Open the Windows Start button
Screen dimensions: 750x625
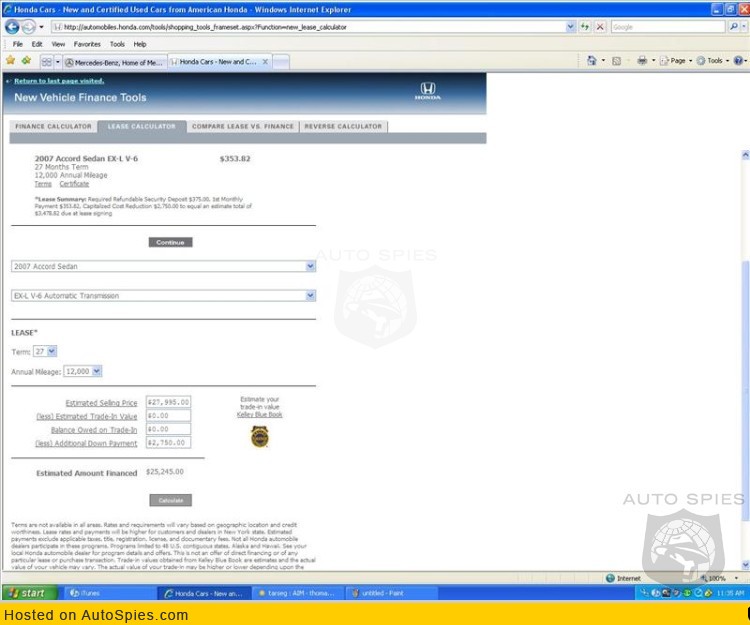[x=30, y=593]
